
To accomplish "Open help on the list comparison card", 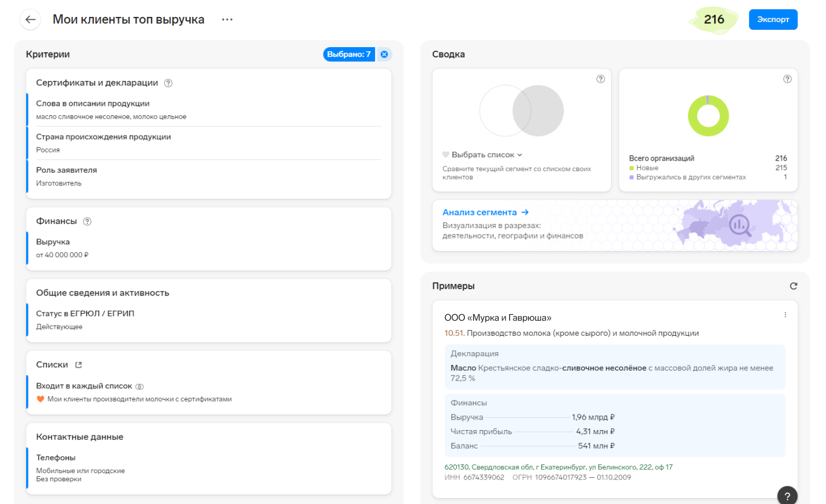I will [x=601, y=79].
